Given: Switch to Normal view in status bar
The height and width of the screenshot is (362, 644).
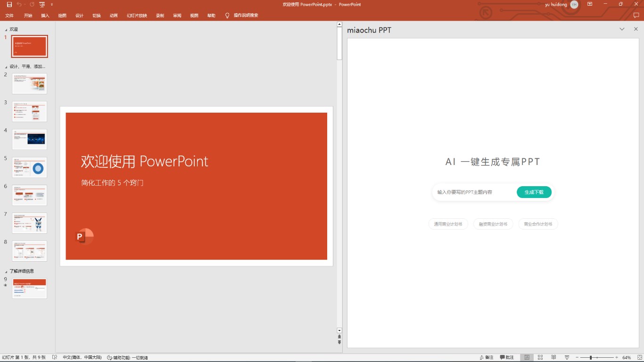Looking at the screenshot, I should pyautogui.click(x=527, y=358).
